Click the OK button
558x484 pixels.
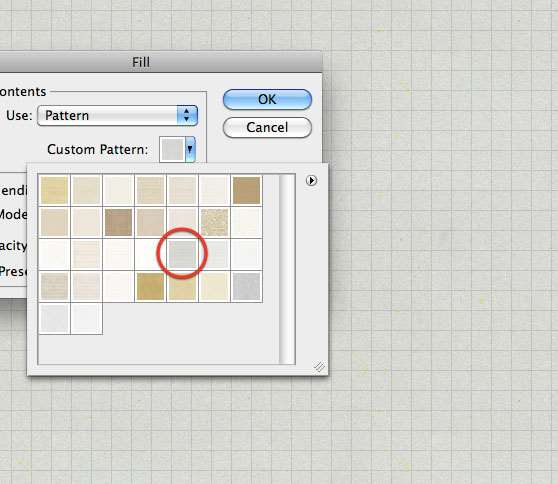click(x=267, y=99)
